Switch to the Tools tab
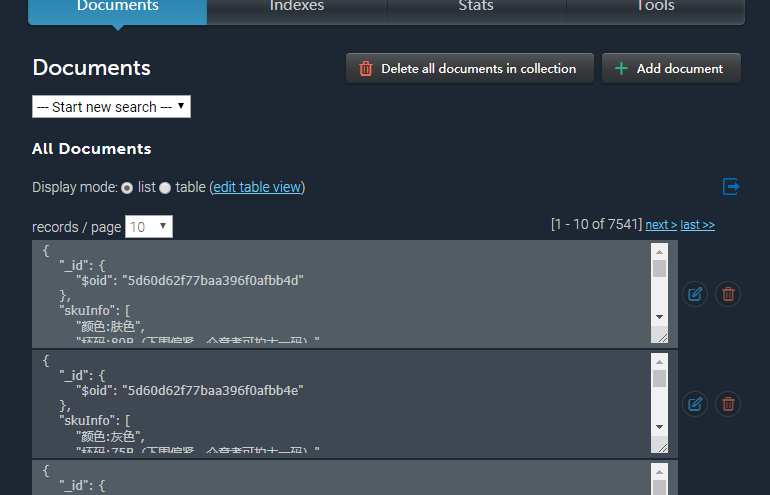The width and height of the screenshot is (770, 495). (x=656, y=11)
